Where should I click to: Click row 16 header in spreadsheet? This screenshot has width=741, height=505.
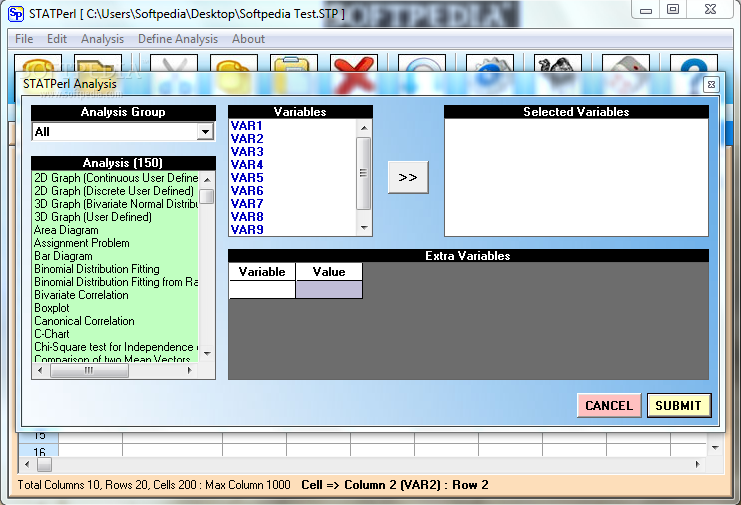(39, 451)
